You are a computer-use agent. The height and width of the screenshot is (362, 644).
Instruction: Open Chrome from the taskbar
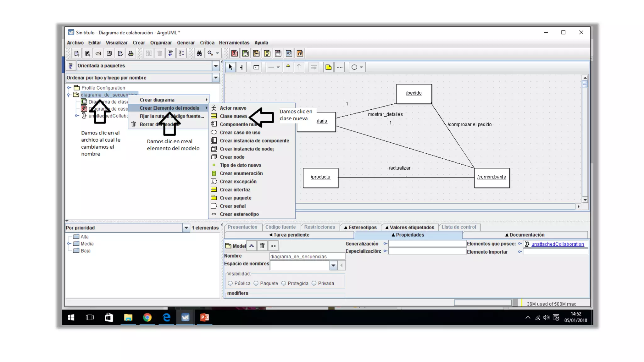coord(147,317)
